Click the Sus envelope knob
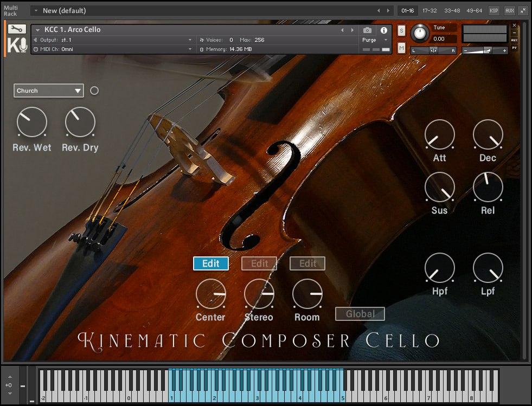Screen dimensions: 532x406 coord(440,187)
